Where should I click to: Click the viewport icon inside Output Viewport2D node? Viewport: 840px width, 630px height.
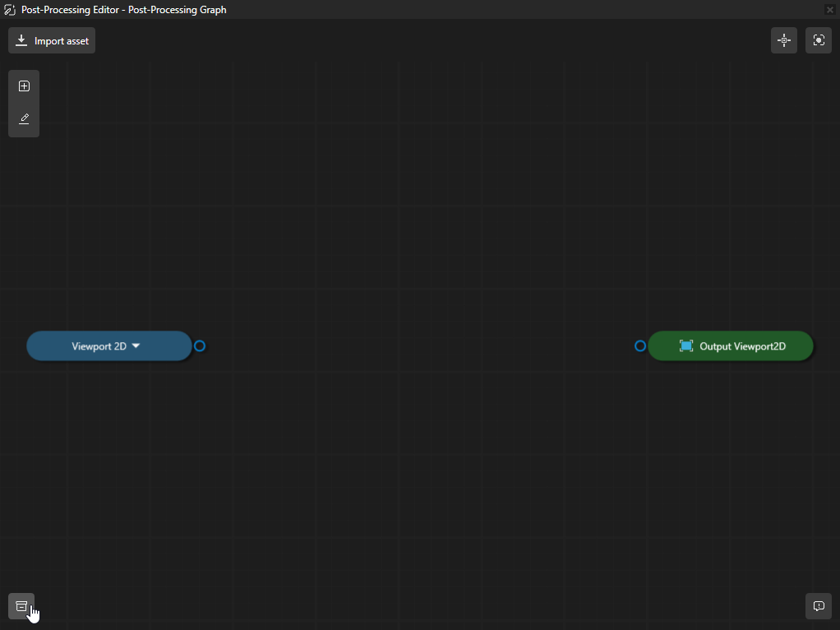(685, 345)
